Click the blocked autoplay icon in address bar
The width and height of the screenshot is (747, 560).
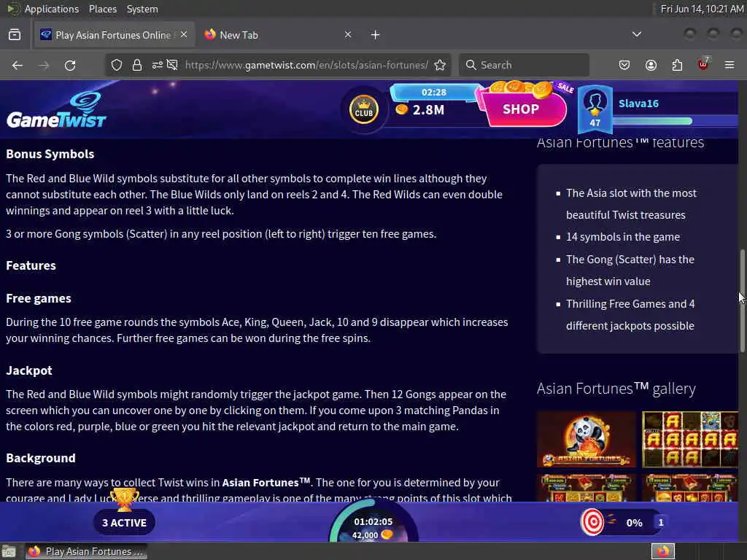(x=172, y=65)
